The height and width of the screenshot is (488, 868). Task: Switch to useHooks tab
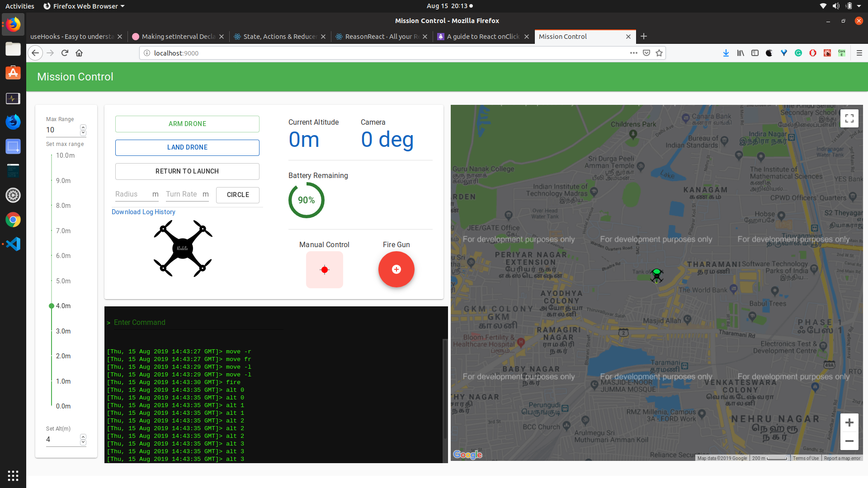[71, 37]
